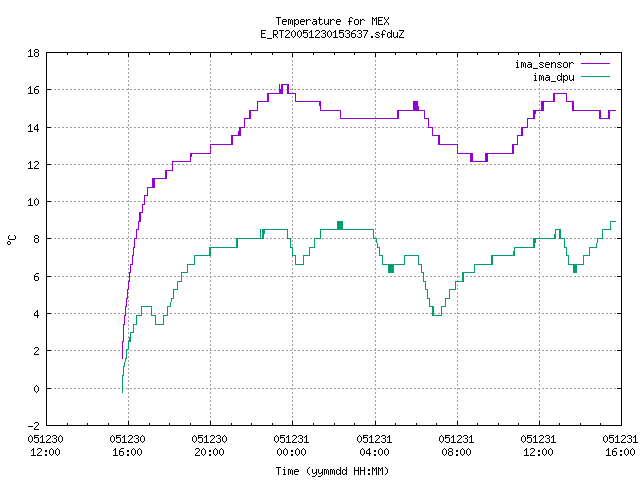
Task: Click the chart title 'Temperature for MEX'
Action: (x=332, y=21)
